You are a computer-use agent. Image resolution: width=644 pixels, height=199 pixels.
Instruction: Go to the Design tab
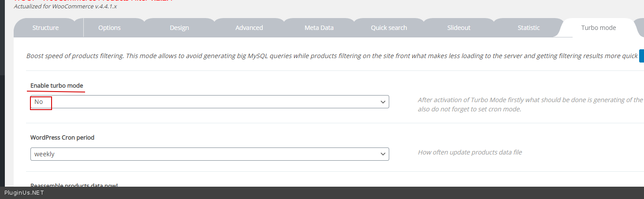coord(179,28)
